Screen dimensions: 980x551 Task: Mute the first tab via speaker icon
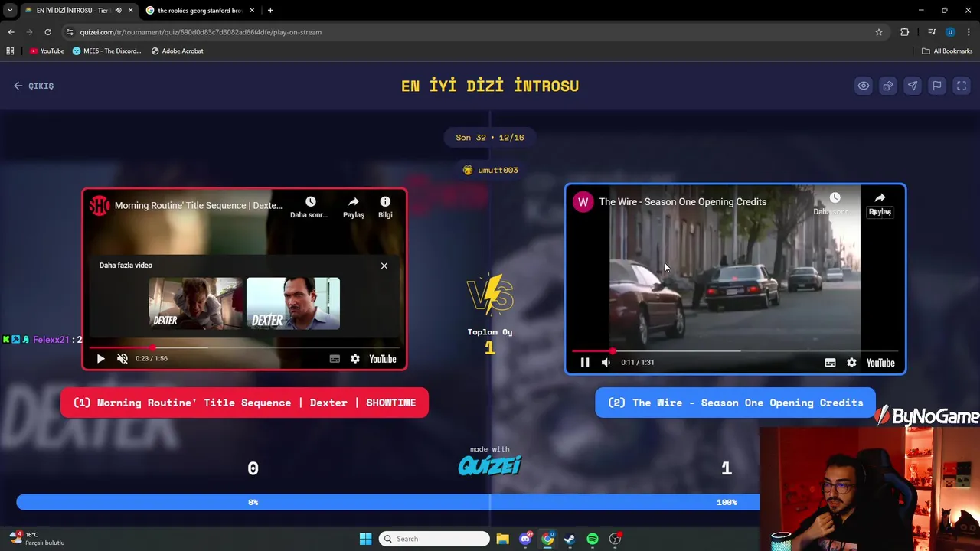pyautogui.click(x=118, y=11)
